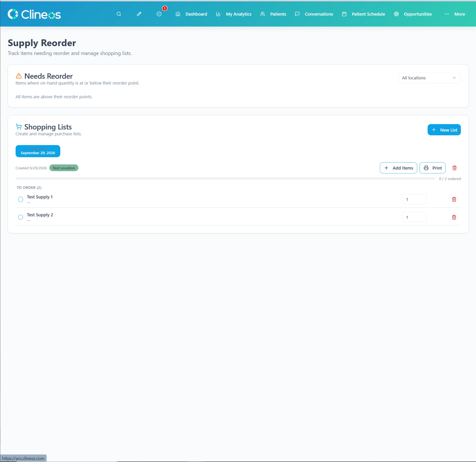
Task: Click the 'Test Supply 1' item name
Action: (x=40, y=197)
